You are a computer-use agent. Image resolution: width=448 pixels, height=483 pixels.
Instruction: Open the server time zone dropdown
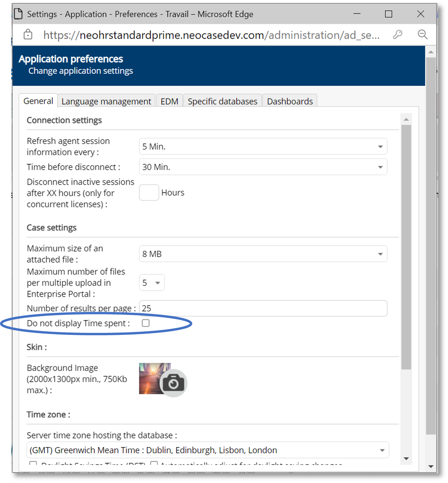tap(208, 450)
